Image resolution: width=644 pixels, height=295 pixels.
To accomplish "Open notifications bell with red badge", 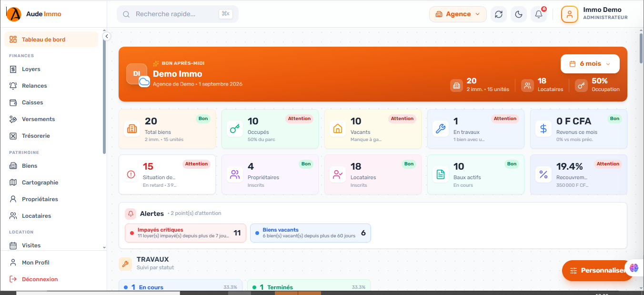I will (x=539, y=14).
